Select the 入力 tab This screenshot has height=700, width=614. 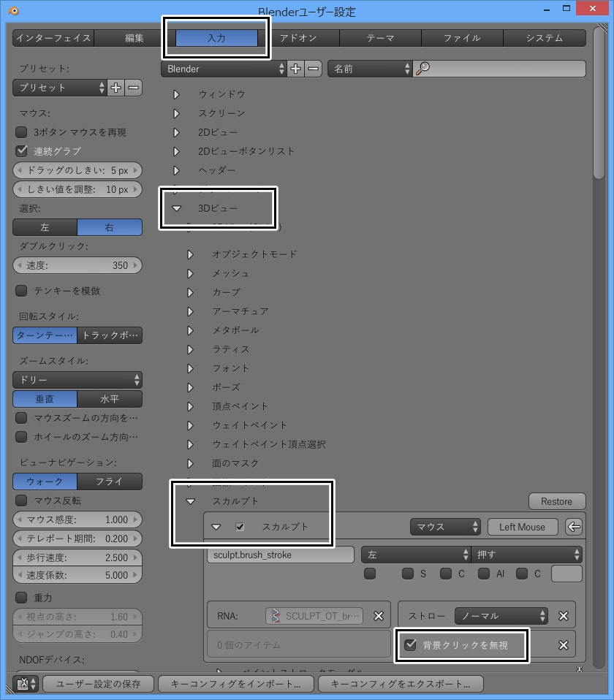point(216,38)
